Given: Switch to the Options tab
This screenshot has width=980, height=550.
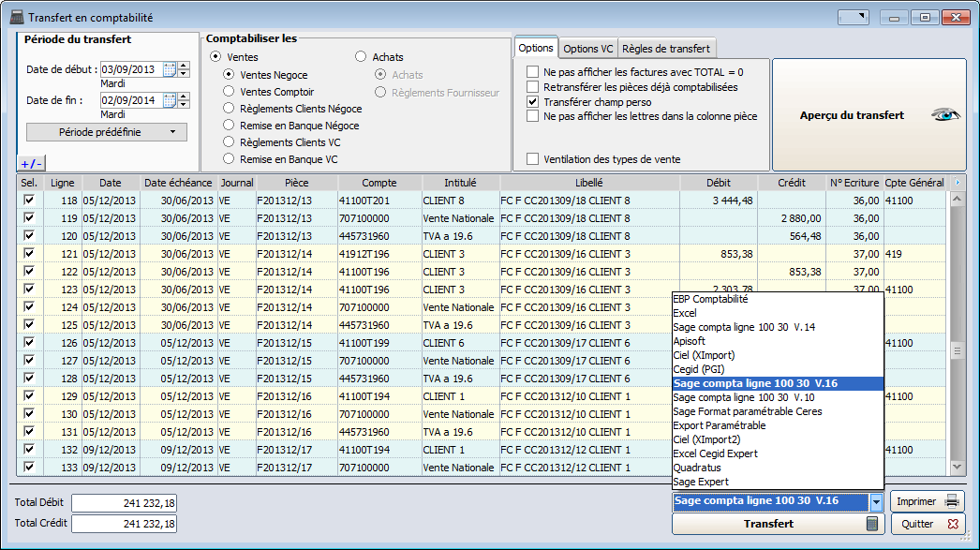Looking at the screenshot, I should (536, 48).
